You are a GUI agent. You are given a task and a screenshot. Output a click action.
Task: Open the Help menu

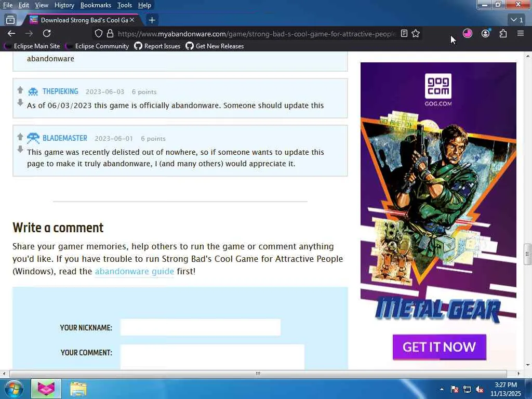click(x=144, y=5)
